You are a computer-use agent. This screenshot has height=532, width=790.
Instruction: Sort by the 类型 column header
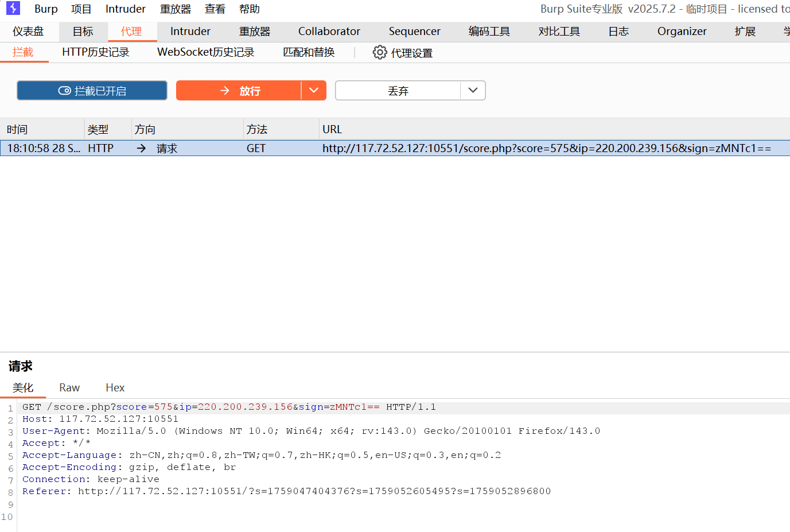pos(108,129)
